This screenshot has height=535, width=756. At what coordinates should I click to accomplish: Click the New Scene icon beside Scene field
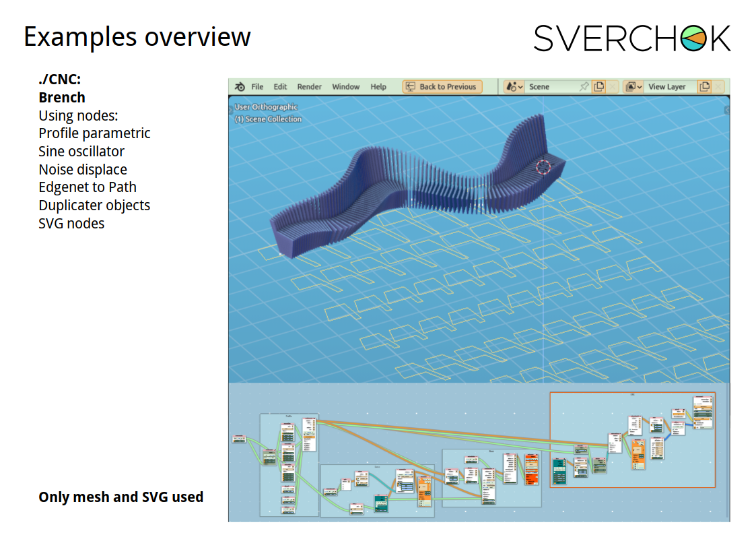pyautogui.click(x=598, y=87)
